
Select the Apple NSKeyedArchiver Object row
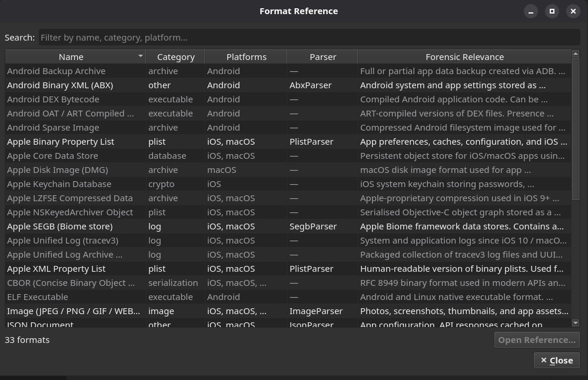(288, 212)
